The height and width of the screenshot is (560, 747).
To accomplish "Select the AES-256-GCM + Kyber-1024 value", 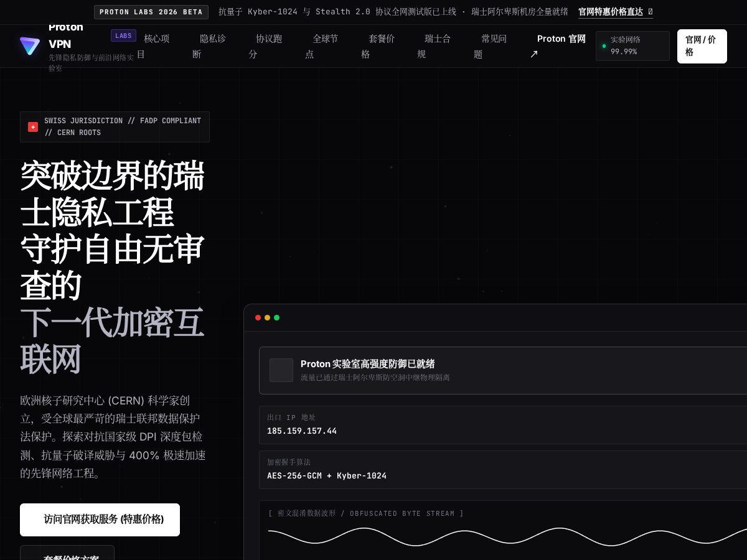I will click(327, 476).
